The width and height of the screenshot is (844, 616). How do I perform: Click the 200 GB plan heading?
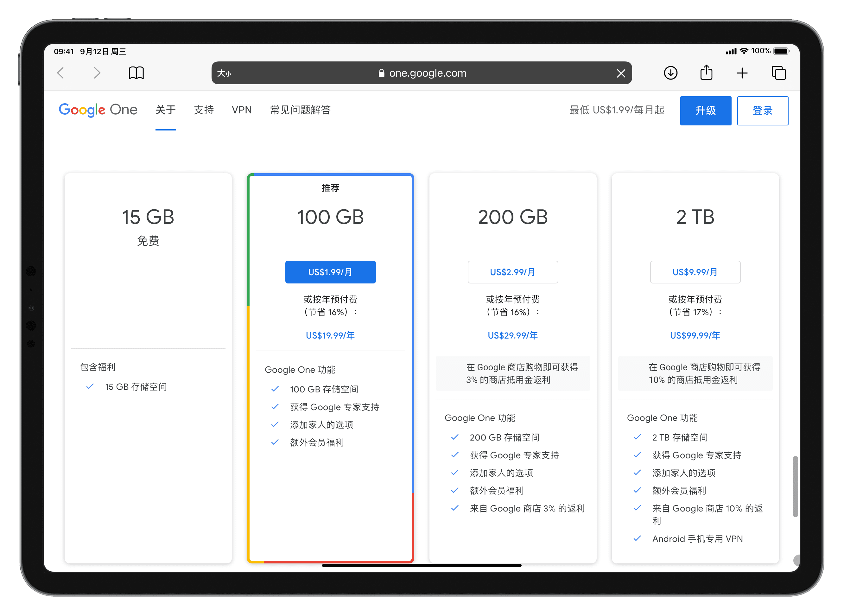point(513,217)
